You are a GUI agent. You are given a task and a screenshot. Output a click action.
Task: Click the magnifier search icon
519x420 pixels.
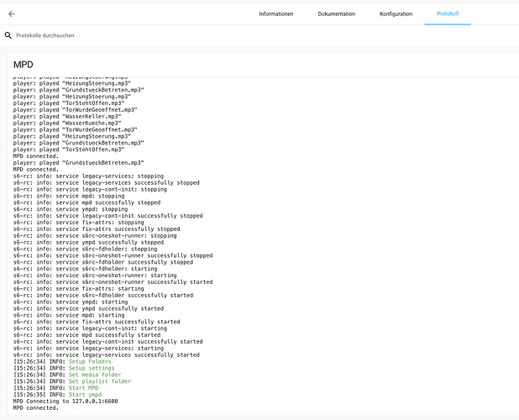(x=8, y=35)
